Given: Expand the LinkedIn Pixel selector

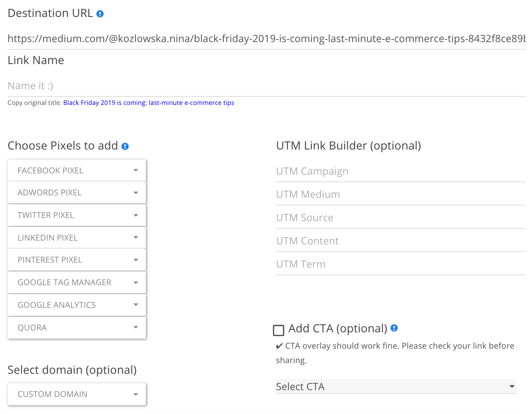Looking at the screenshot, I should pyautogui.click(x=77, y=238).
